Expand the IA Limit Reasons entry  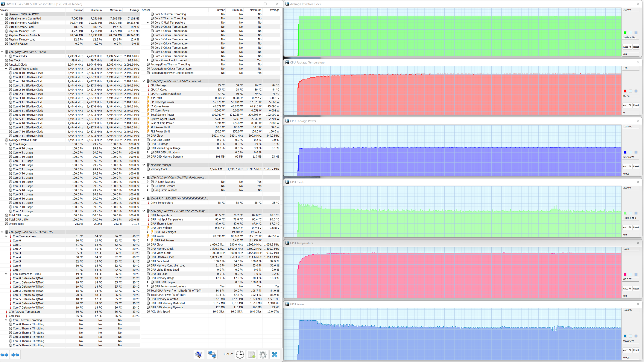coord(148,182)
